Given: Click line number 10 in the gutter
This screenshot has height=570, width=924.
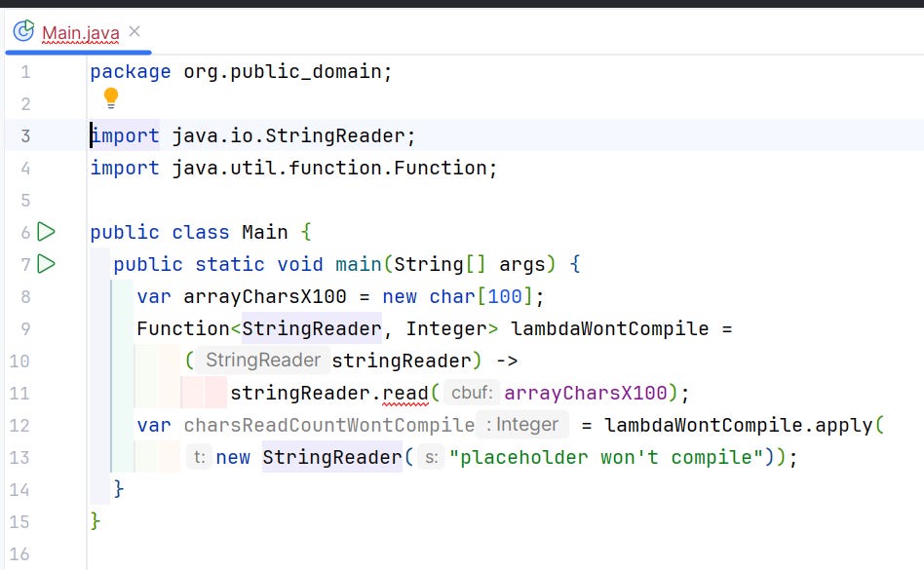Looking at the screenshot, I should 24,361.
